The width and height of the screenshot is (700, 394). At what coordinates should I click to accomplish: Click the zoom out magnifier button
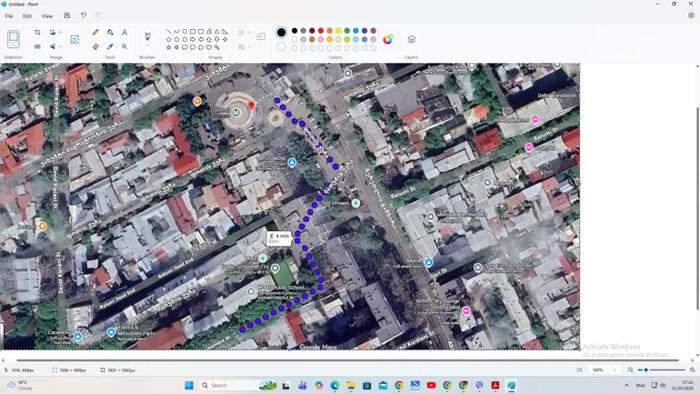pyautogui.click(x=630, y=370)
